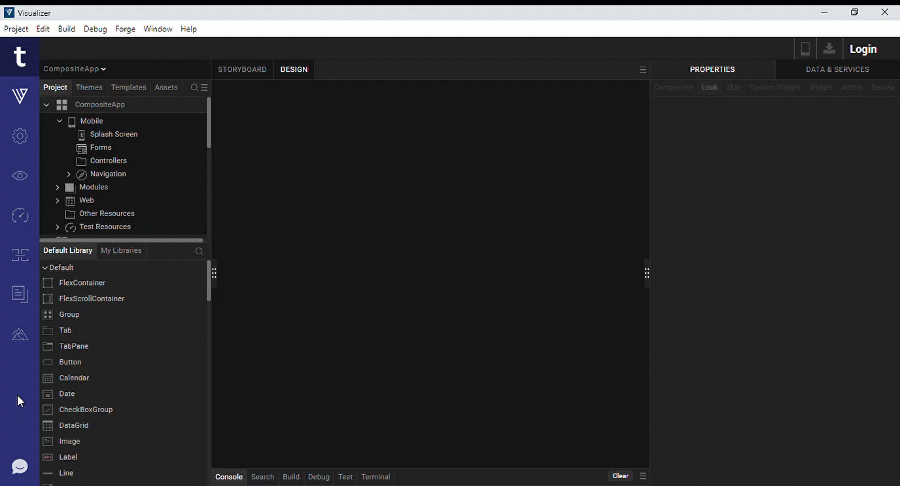900x486 pixels.
Task: Open the CompositeApp project dropdown
Action: click(x=74, y=69)
